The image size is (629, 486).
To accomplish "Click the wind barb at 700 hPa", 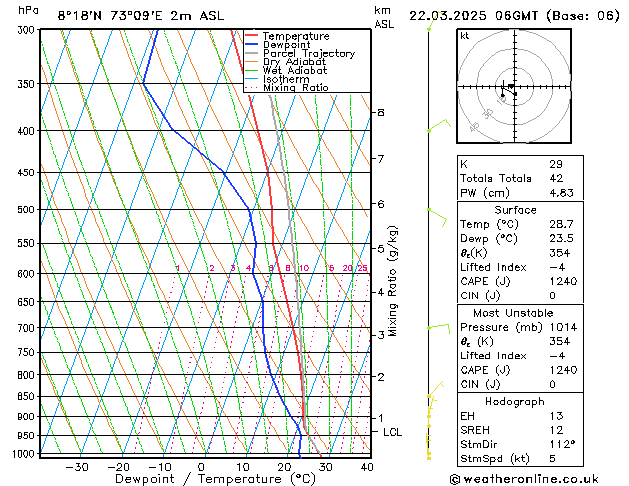I will [439, 328].
